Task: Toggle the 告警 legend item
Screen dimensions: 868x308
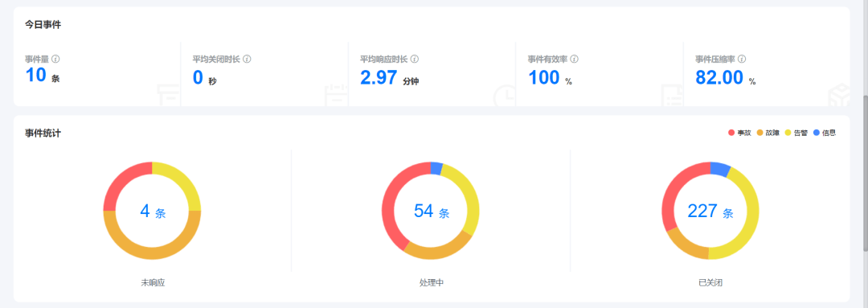Action: (x=796, y=133)
